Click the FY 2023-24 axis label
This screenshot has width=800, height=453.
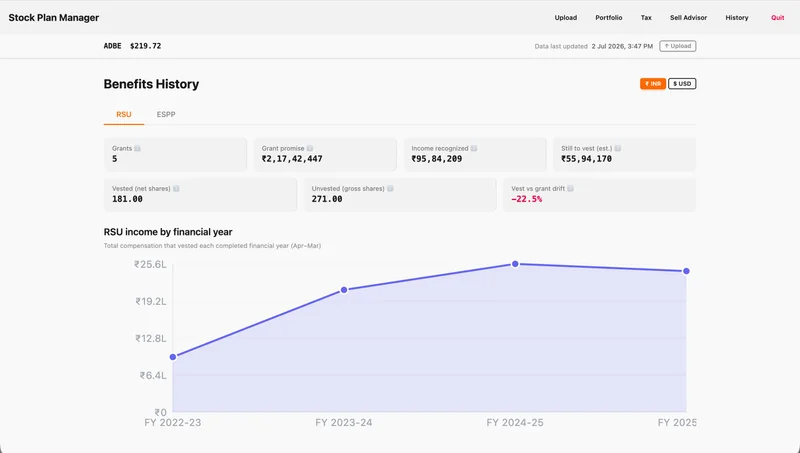343,422
